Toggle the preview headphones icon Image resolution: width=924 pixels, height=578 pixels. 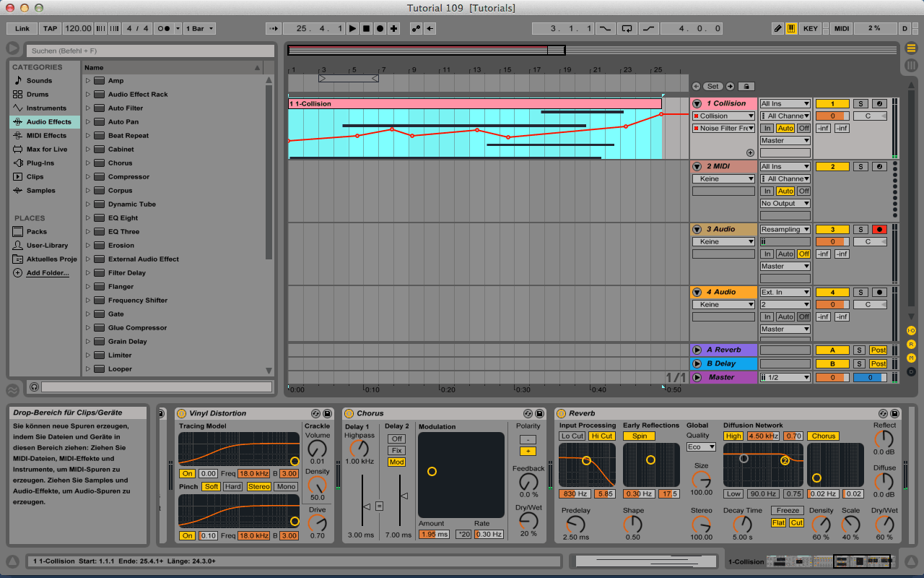[x=34, y=387]
